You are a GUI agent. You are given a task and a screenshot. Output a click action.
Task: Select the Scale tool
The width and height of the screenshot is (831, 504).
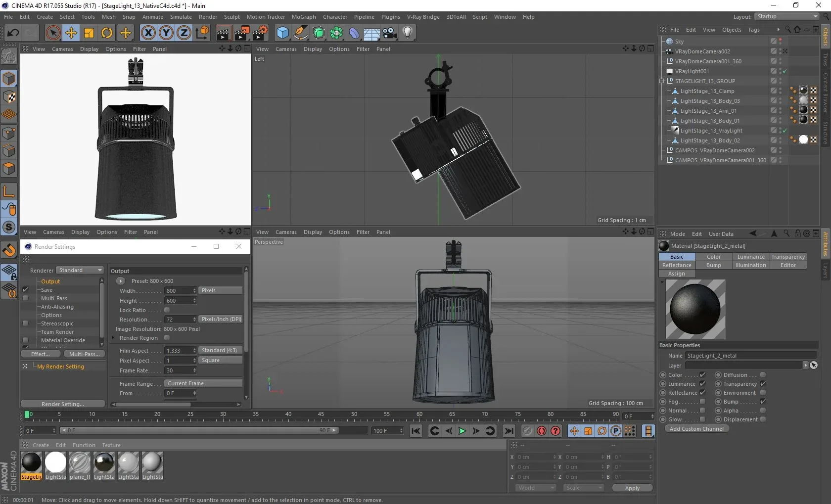pos(89,33)
